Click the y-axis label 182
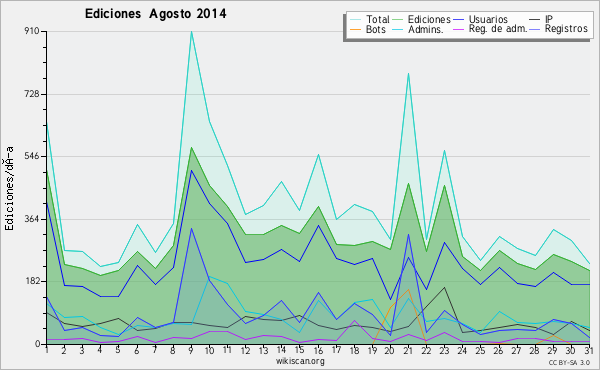Screen dimensions: 600x370 point(33,281)
